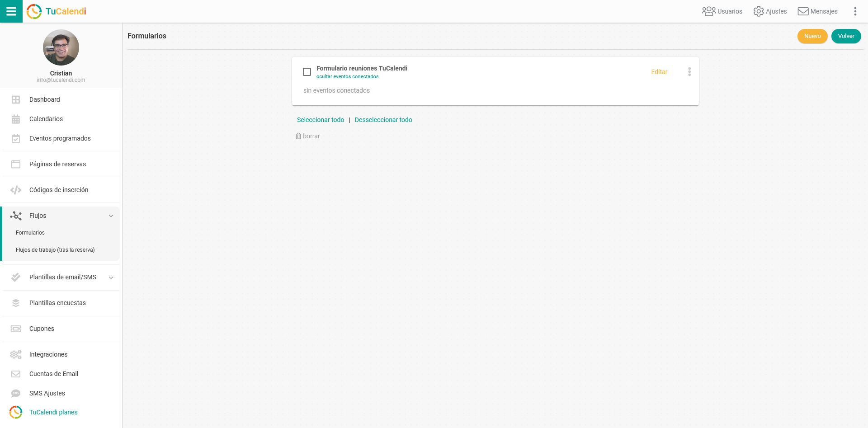Click the Páginas de reservas icon
Image resolution: width=868 pixels, height=428 pixels.
(x=16, y=164)
